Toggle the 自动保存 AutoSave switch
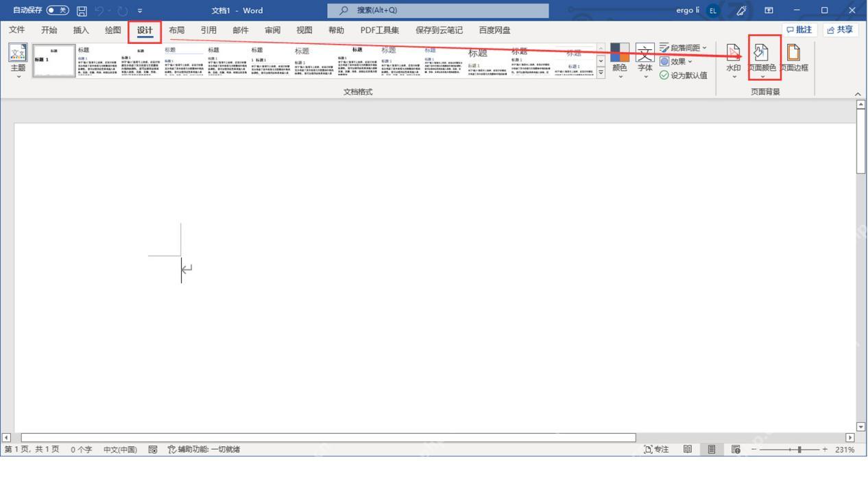The image size is (868, 488). (59, 10)
